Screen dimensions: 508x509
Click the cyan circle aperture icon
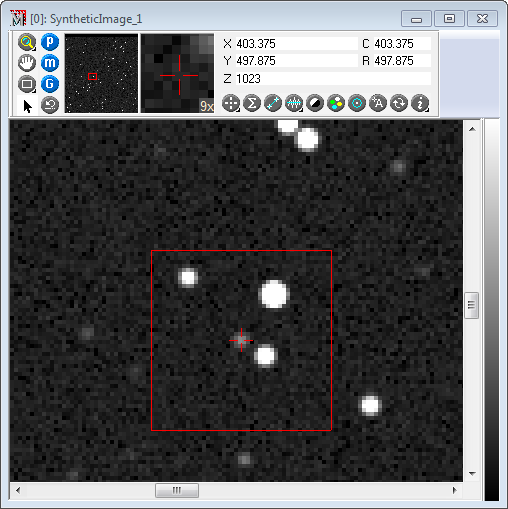pyautogui.click(x=357, y=103)
